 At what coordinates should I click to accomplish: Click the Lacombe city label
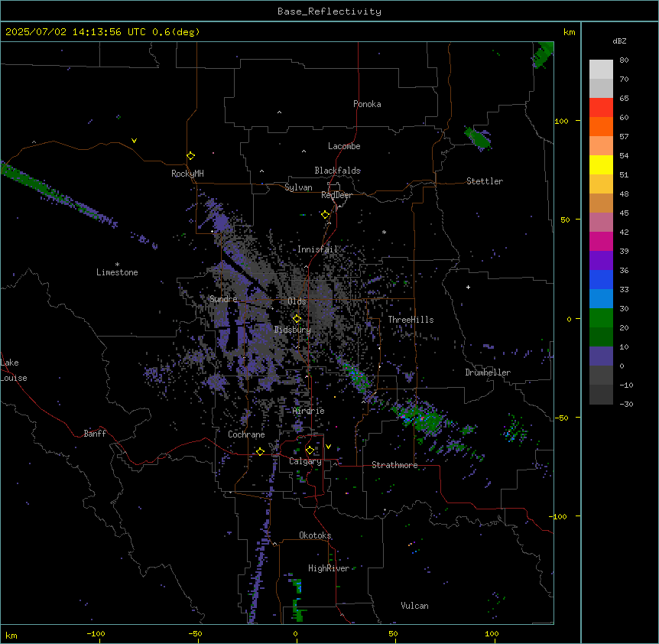[344, 146]
